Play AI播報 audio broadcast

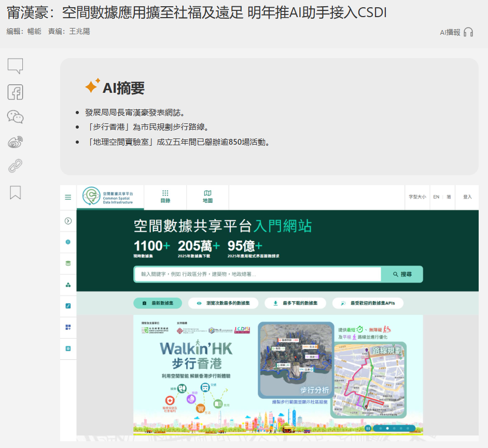[456, 32]
